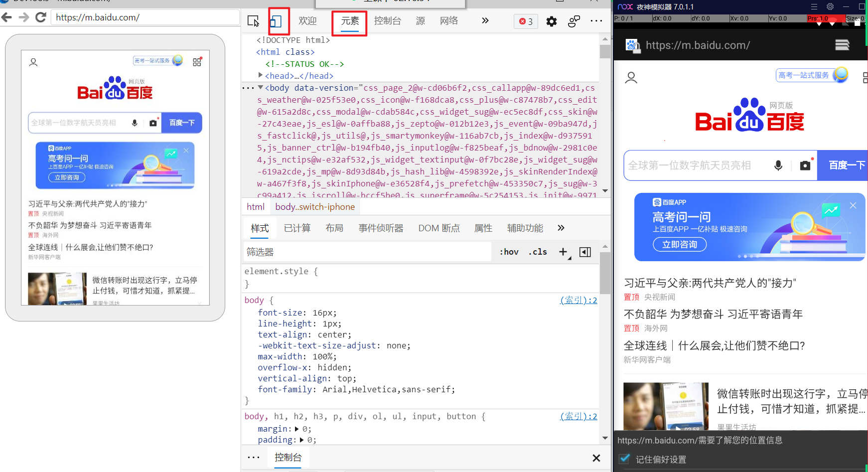Select the drawer 控制台 tab
Viewport: 868px width, 472px height.
point(288,458)
